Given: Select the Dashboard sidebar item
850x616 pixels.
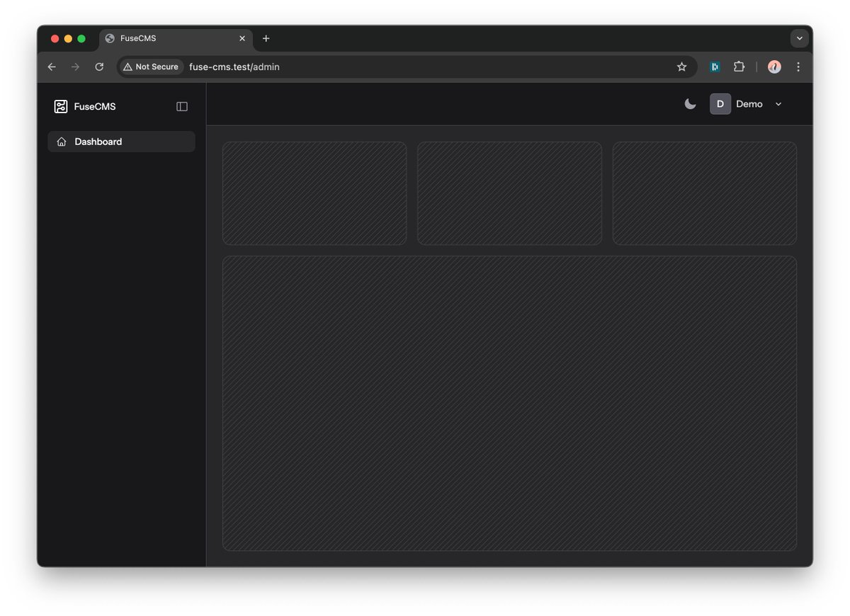Looking at the screenshot, I should coord(98,142).
